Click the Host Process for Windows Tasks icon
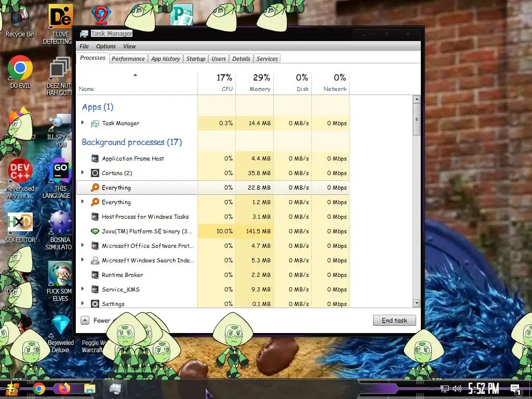 95,217
